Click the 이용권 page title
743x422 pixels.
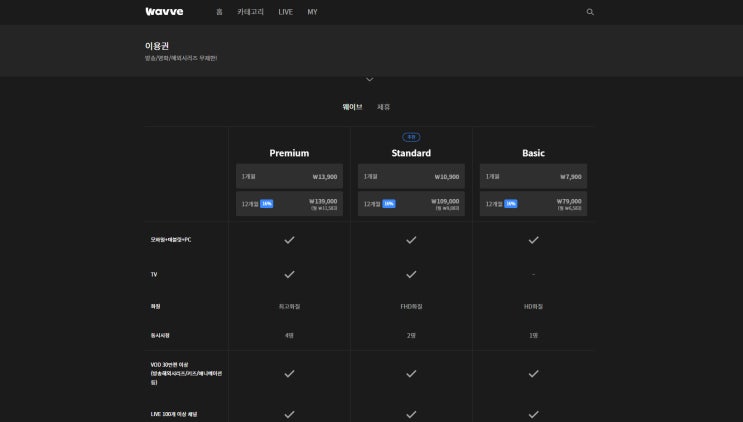pyautogui.click(x=157, y=46)
